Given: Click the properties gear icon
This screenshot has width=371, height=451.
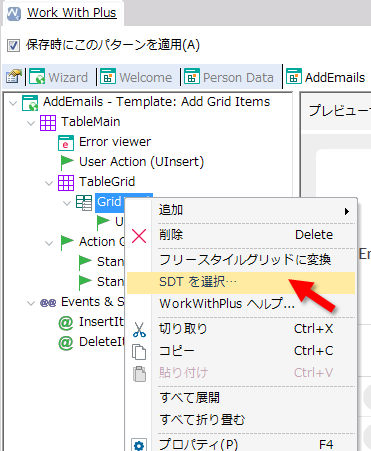Looking at the screenshot, I should pos(139,445).
